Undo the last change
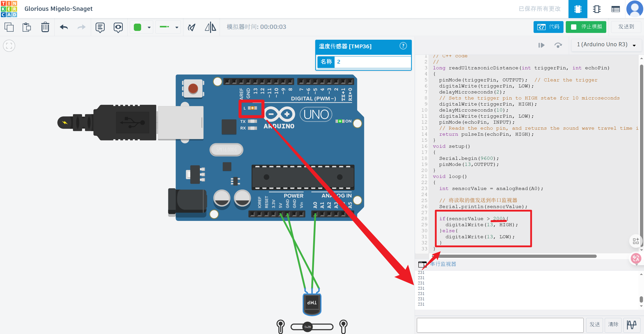This screenshot has height=334, width=644. tap(64, 27)
